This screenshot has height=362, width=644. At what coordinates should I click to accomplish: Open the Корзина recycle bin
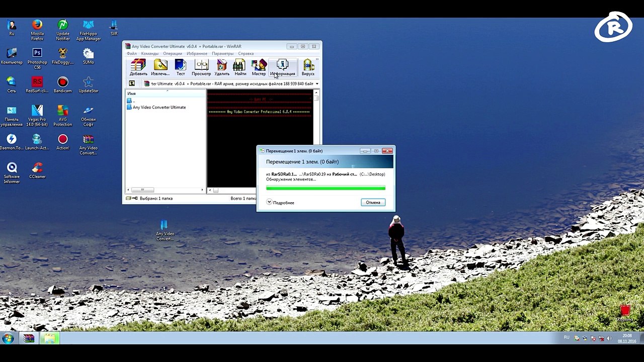click(625, 313)
